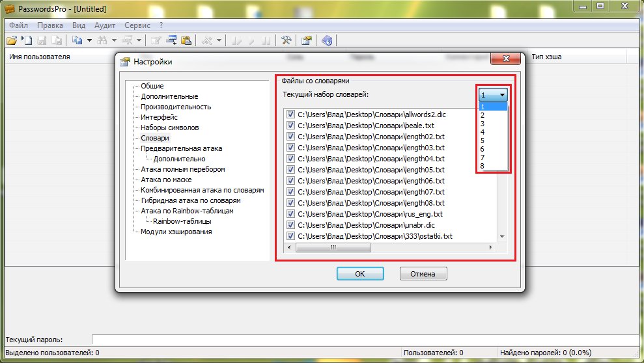
Task: Disable the rus_eng.txt dictionary checkbox
Action: click(290, 213)
